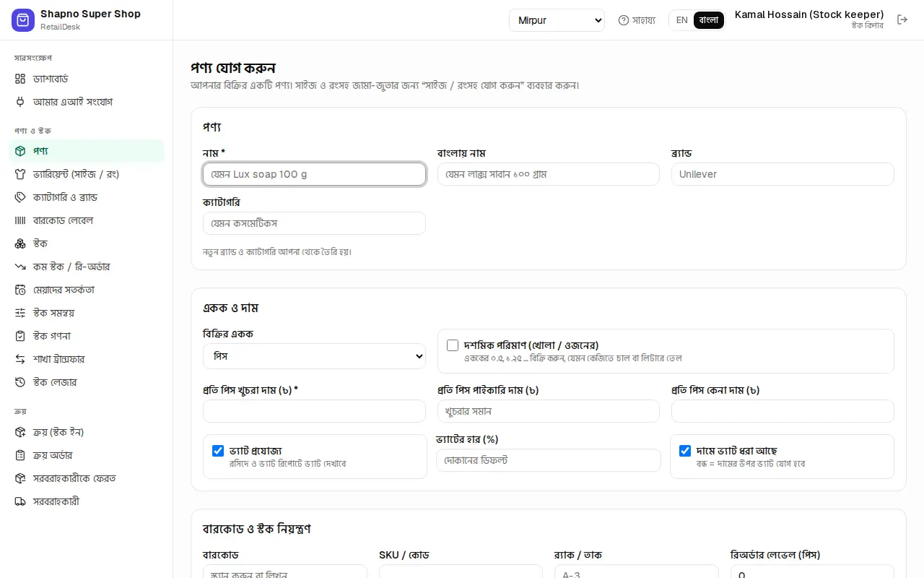This screenshot has width=924, height=578.
Task: Click the Kamal Hossain (Stock keeper) name
Action: tap(809, 14)
